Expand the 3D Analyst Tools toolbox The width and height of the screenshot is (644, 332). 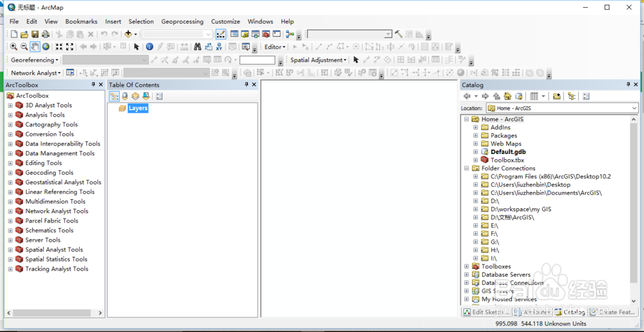click(x=10, y=105)
